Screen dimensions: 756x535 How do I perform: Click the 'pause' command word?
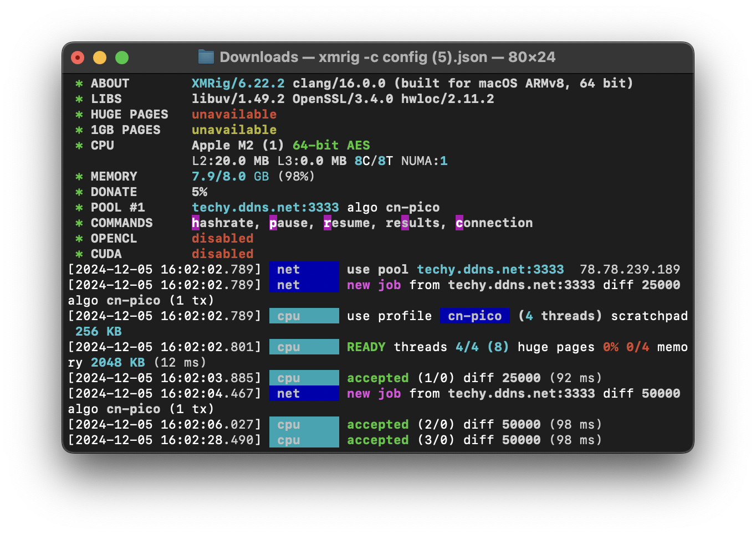coord(289,223)
